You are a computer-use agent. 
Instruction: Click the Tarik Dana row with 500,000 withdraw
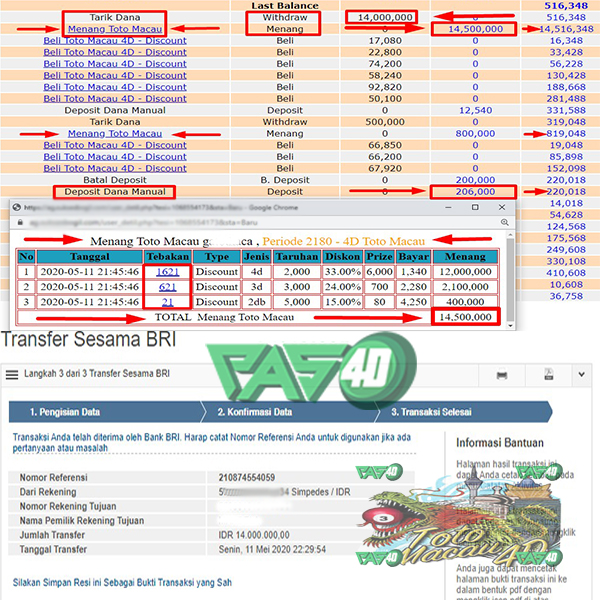coord(115,122)
